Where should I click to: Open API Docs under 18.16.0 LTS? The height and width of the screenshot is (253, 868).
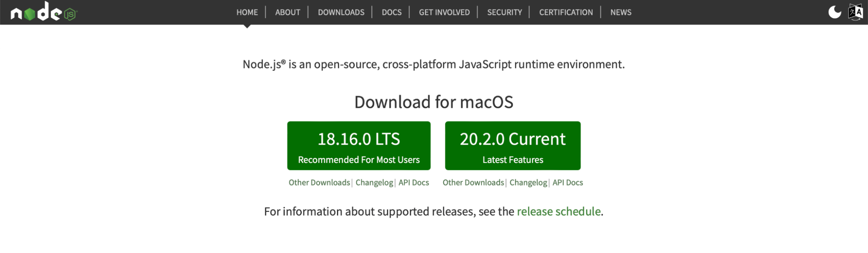[x=413, y=183]
